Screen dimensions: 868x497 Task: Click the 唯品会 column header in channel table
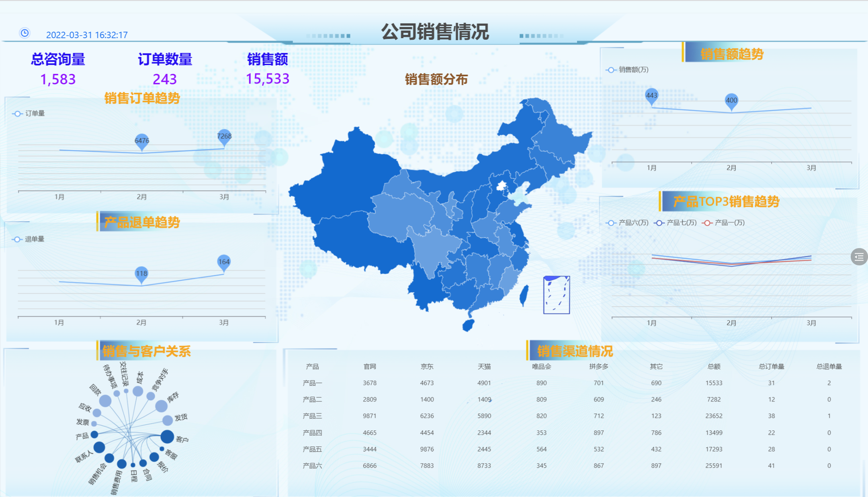[x=542, y=367]
